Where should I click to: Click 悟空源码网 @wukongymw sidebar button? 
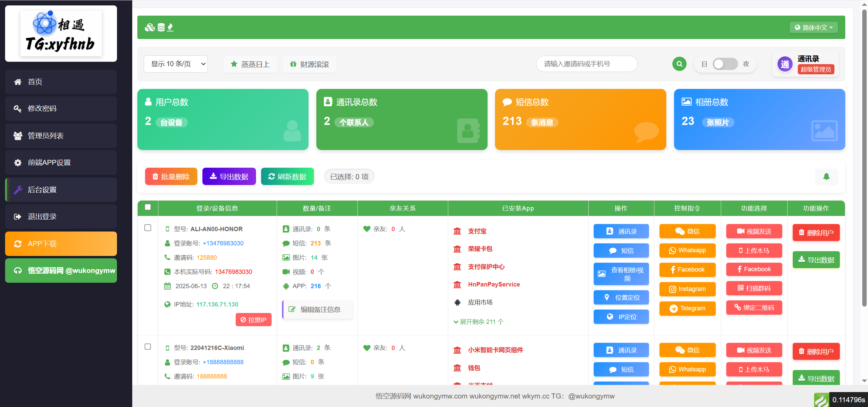click(61, 271)
